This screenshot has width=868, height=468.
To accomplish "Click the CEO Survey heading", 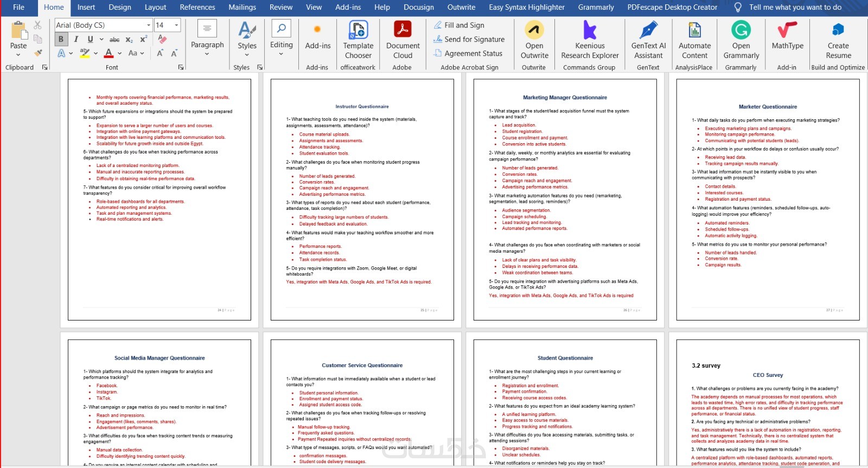I will tap(768, 375).
